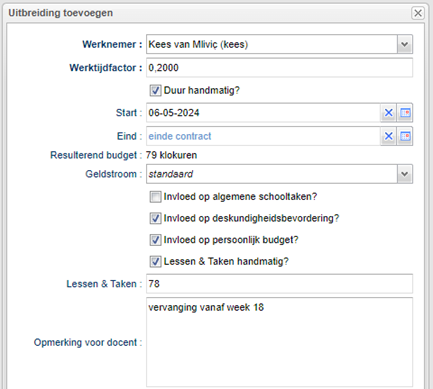This screenshot has height=389, width=433.
Task: Toggle Invloed op deskundigheidsbevordering? checkbox
Action: click(155, 218)
